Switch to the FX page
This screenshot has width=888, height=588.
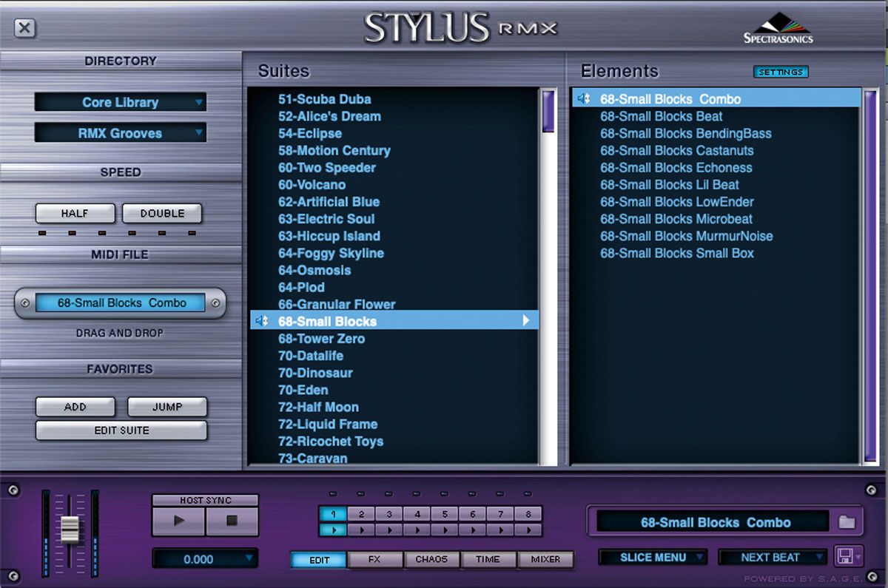click(374, 560)
